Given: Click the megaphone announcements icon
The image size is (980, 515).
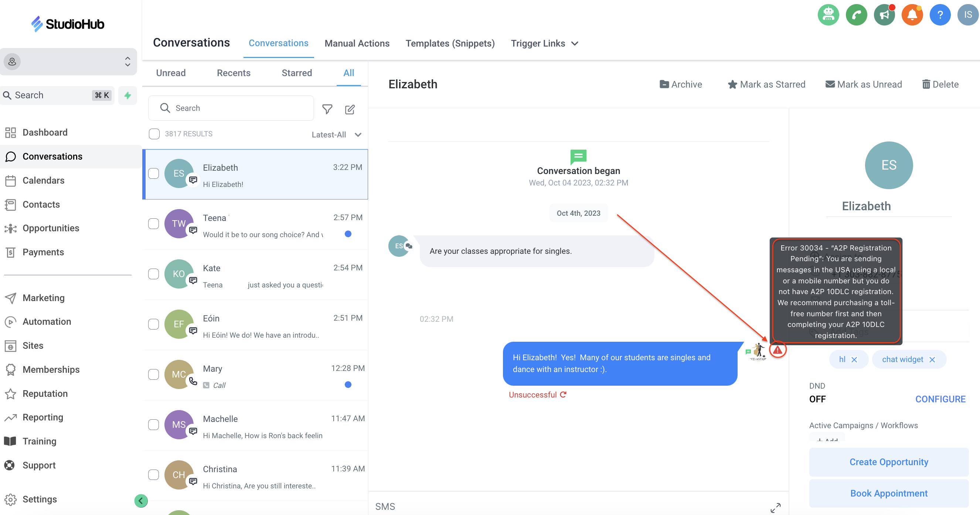Looking at the screenshot, I should point(884,15).
